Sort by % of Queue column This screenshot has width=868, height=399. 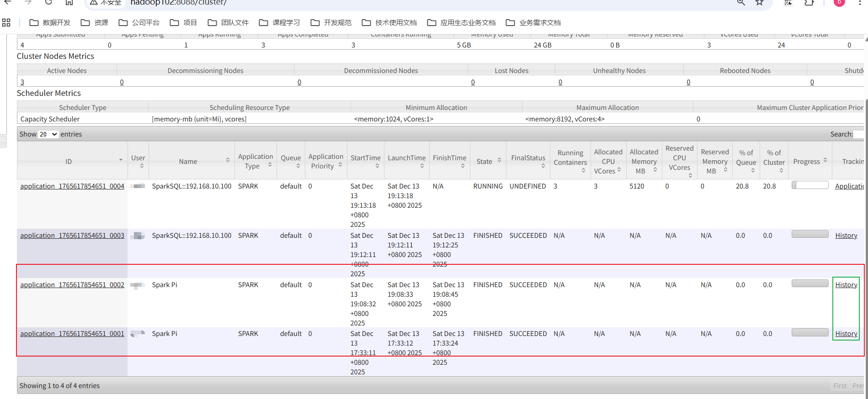pyautogui.click(x=746, y=160)
